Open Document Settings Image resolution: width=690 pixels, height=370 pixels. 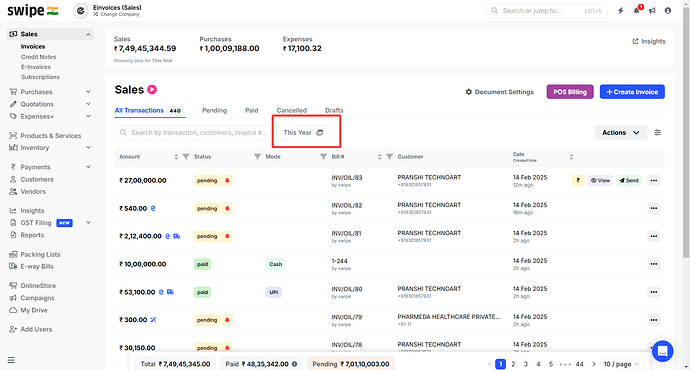[499, 92]
